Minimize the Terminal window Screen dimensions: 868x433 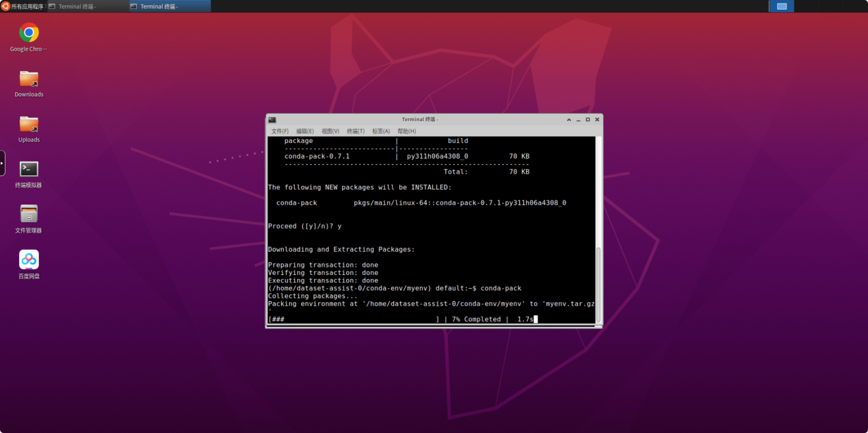coord(578,120)
